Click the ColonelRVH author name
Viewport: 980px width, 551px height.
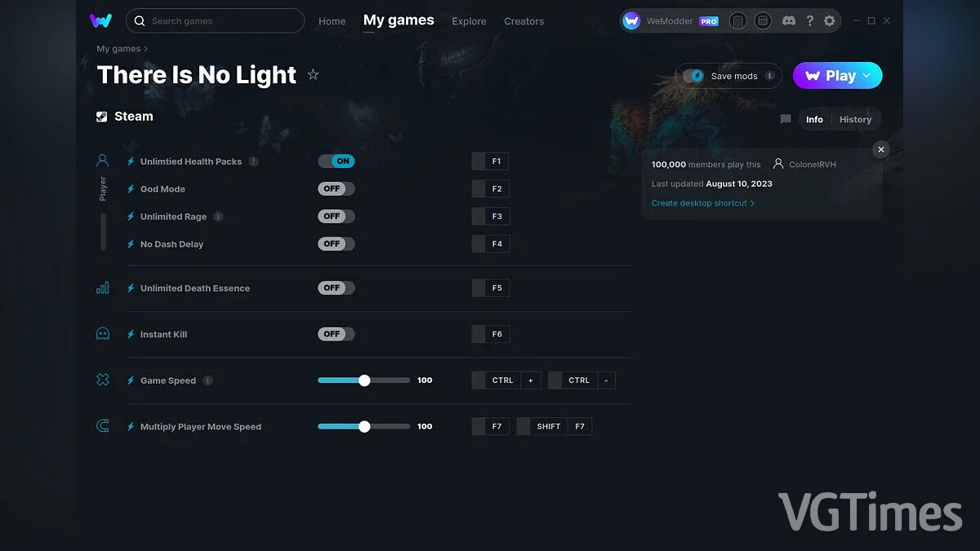tap(813, 164)
